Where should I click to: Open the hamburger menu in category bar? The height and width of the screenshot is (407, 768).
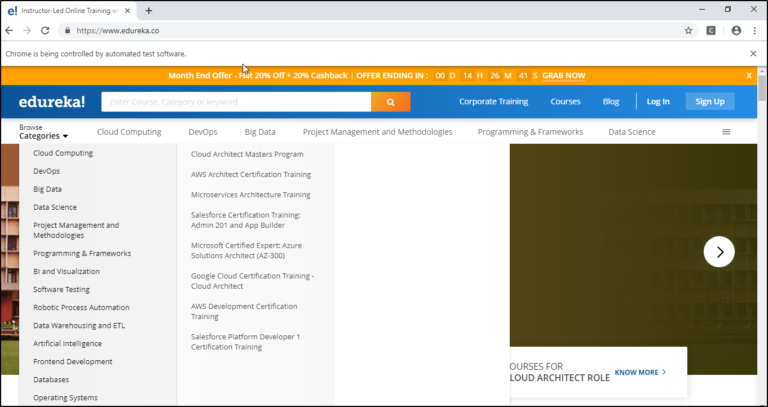726,132
